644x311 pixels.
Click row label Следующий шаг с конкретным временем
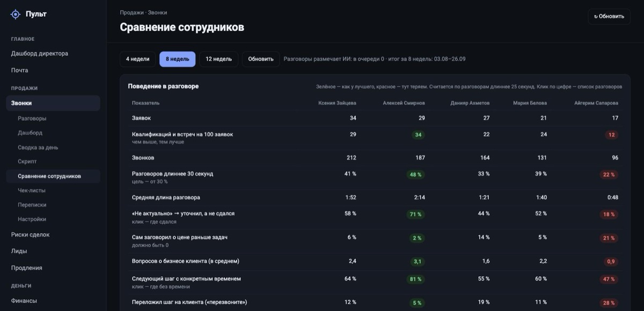click(186, 279)
